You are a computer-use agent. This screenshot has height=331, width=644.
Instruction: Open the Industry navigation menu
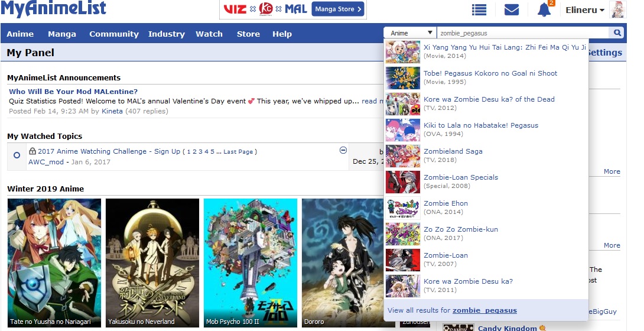coord(167,34)
